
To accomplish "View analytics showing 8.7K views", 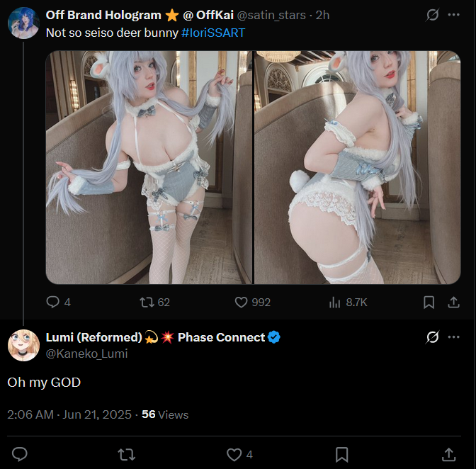I will [334, 303].
